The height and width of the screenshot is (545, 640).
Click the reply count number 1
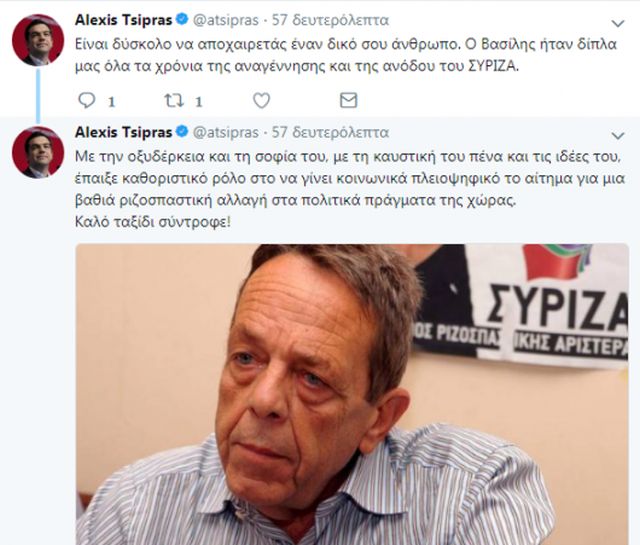(x=111, y=102)
